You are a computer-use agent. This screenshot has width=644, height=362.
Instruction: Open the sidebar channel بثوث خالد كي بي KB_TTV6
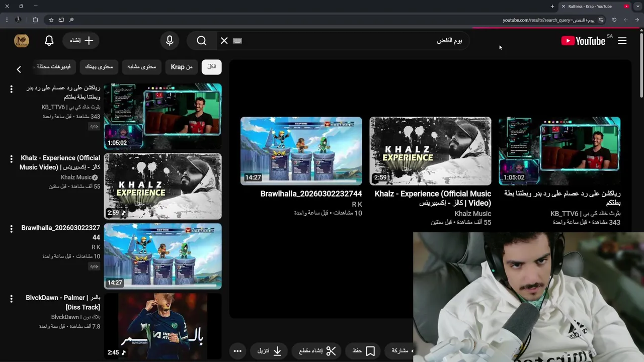click(x=71, y=107)
